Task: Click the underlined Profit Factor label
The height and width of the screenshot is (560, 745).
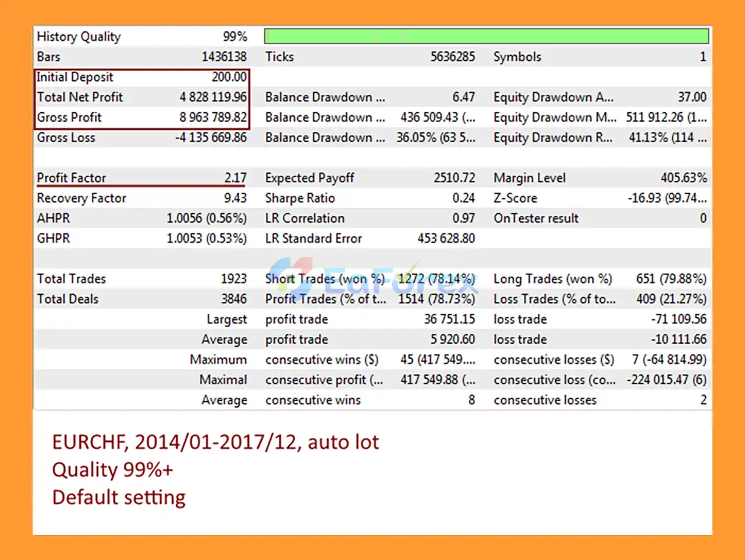Action: coord(71,178)
